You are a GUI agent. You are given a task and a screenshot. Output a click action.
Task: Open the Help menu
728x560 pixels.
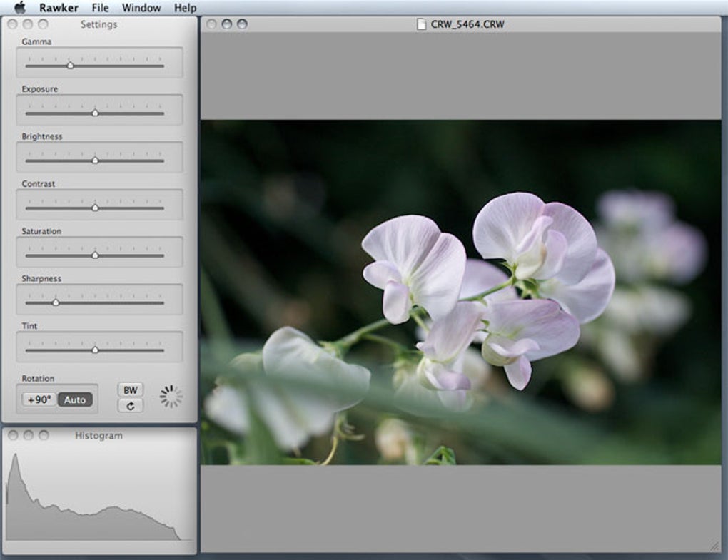click(185, 8)
